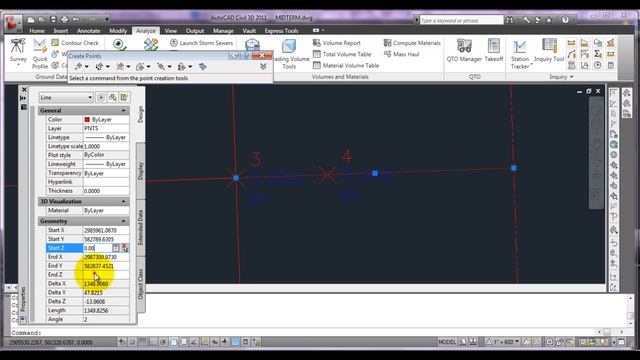
Task: Click Quick Select icon in Properties palette
Action: pyautogui.click(x=124, y=97)
